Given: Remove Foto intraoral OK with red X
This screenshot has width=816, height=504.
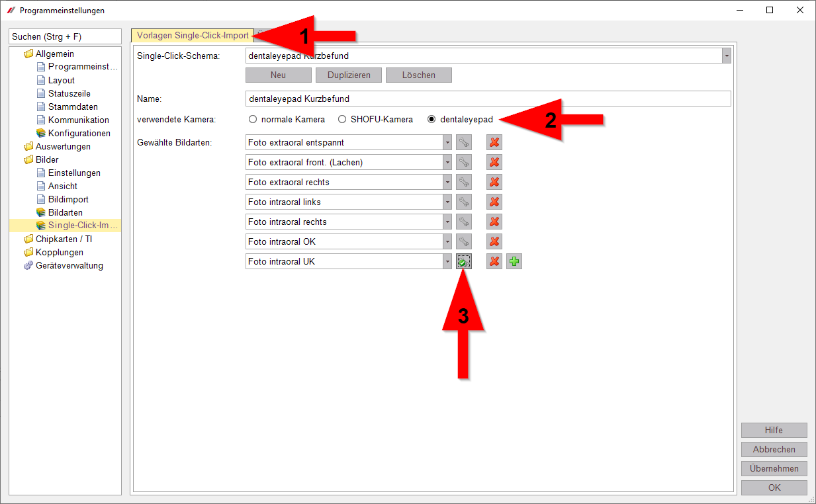Looking at the screenshot, I should click(494, 241).
